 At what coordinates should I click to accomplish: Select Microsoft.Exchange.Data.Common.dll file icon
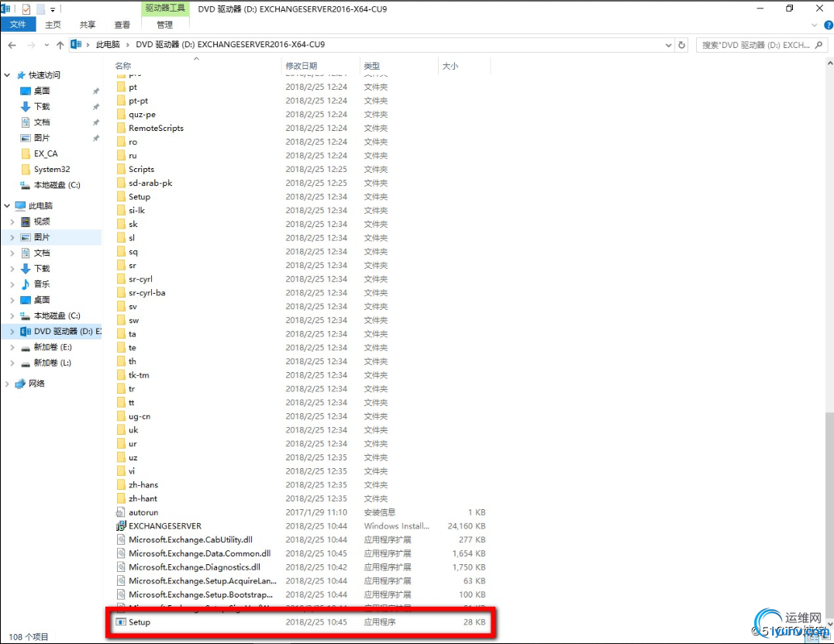pyautogui.click(x=121, y=553)
